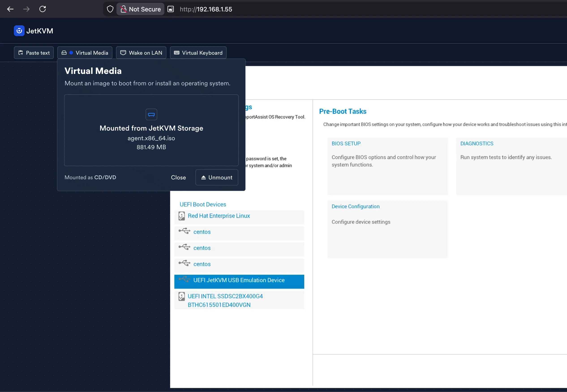Open Device Configuration task
Image resolution: width=567 pixels, height=392 pixels.
point(387,229)
